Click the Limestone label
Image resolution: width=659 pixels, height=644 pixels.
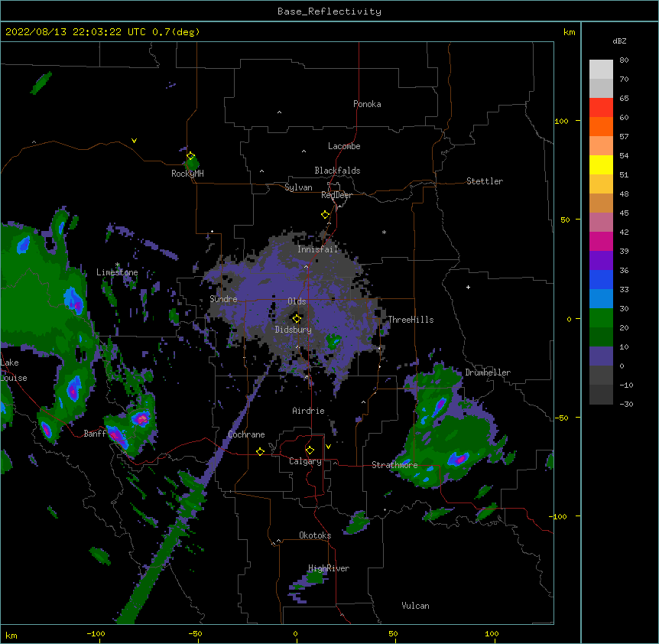(117, 272)
